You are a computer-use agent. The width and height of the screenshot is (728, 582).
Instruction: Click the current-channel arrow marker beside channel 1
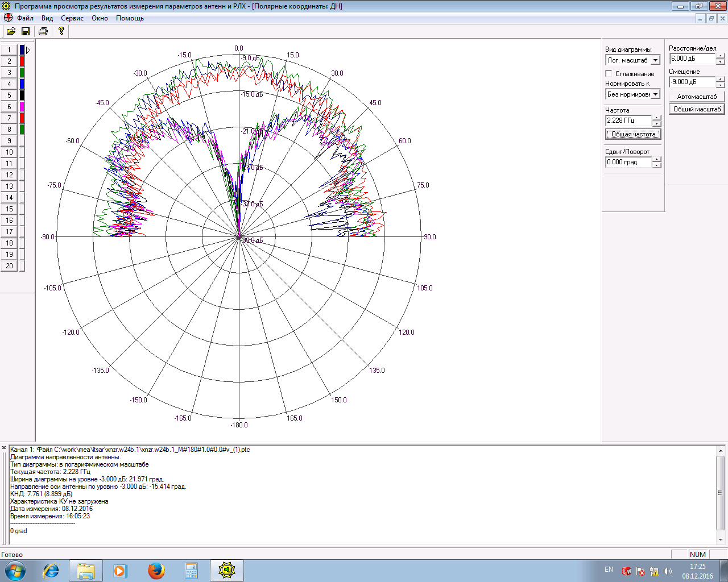click(28, 50)
